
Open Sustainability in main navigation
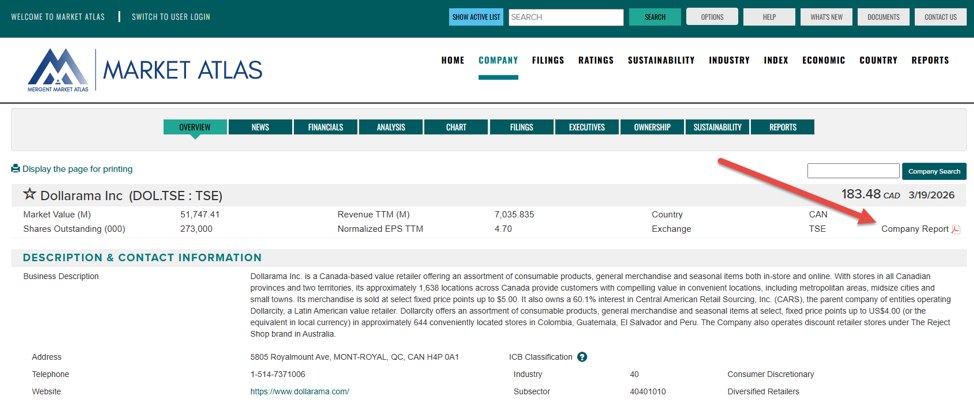point(661,60)
